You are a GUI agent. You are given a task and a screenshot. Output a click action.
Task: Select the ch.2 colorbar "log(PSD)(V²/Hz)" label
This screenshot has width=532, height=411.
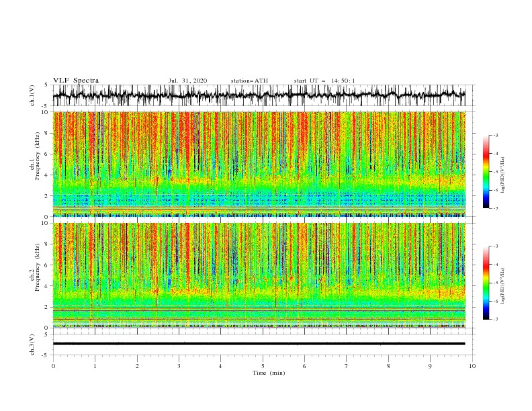[502, 286]
